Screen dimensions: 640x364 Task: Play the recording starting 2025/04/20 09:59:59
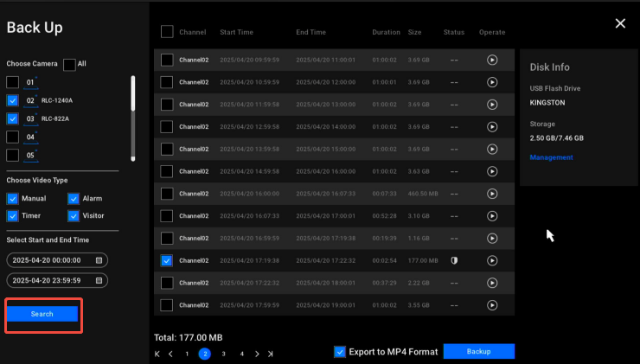click(x=492, y=60)
